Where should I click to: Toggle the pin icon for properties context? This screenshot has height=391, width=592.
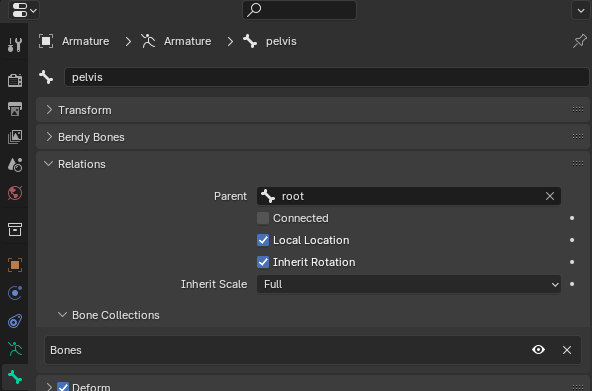point(580,41)
